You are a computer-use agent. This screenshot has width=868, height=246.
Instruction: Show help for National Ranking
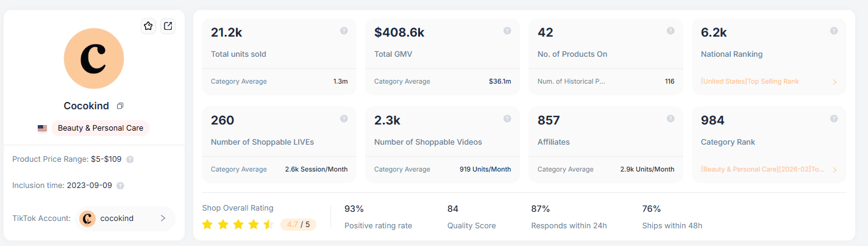tap(834, 31)
